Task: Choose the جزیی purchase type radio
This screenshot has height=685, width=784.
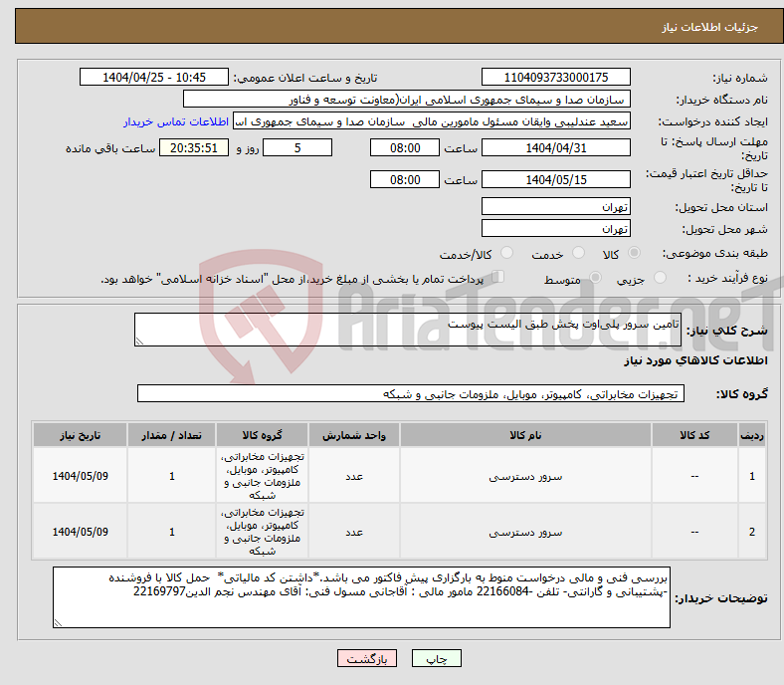Action: 660,278
